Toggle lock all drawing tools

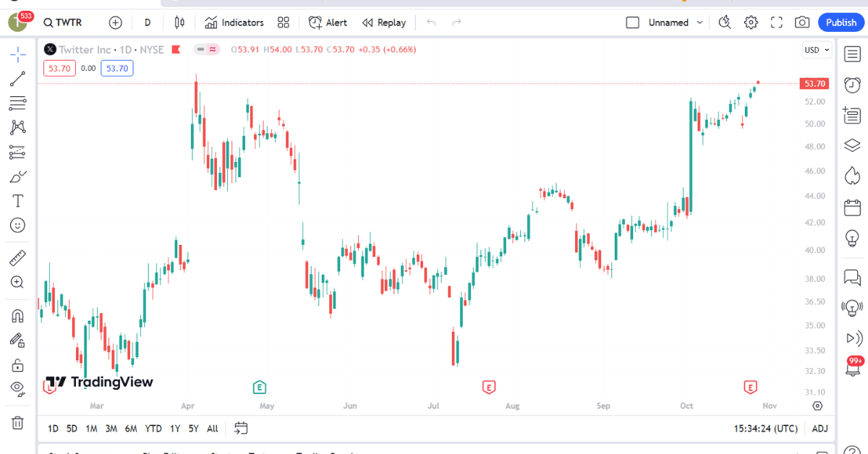click(17, 364)
